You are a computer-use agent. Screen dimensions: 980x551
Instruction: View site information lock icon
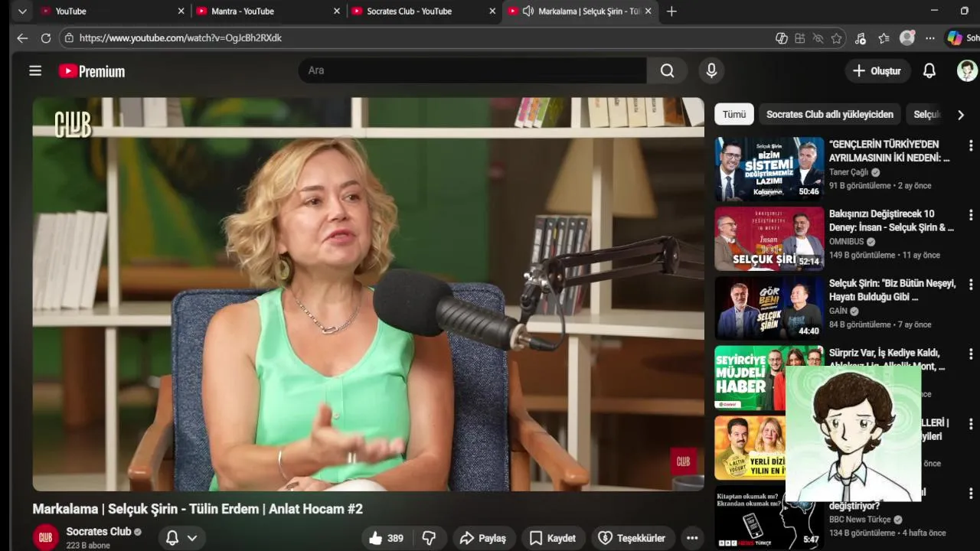tap(69, 37)
